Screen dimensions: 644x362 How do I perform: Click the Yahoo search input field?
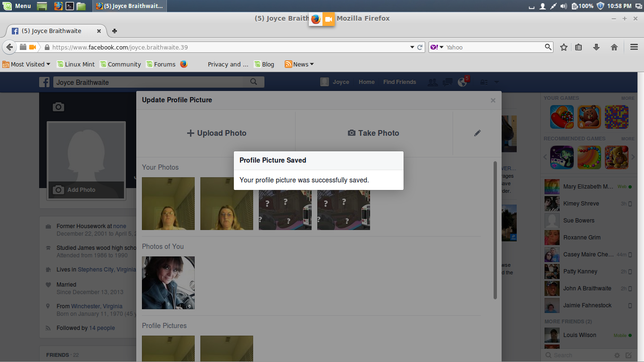pos(494,47)
